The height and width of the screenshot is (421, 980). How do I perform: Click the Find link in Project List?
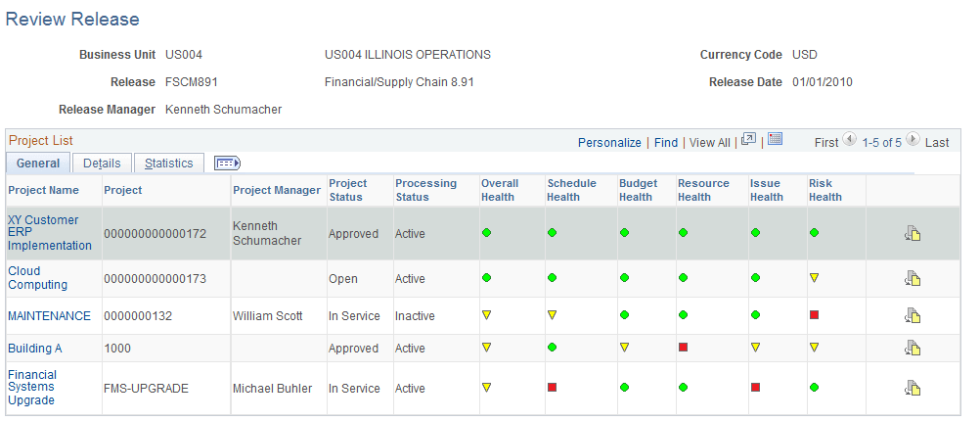point(666,143)
